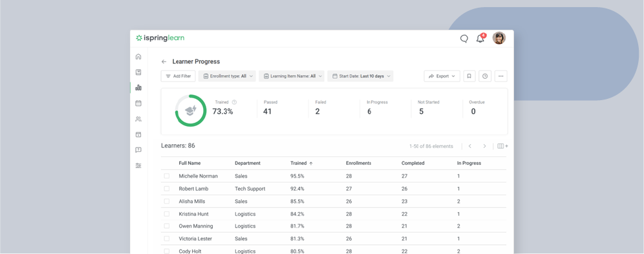Tick the checkbox for Alisha Mills
644x254 pixels.
pyautogui.click(x=167, y=202)
